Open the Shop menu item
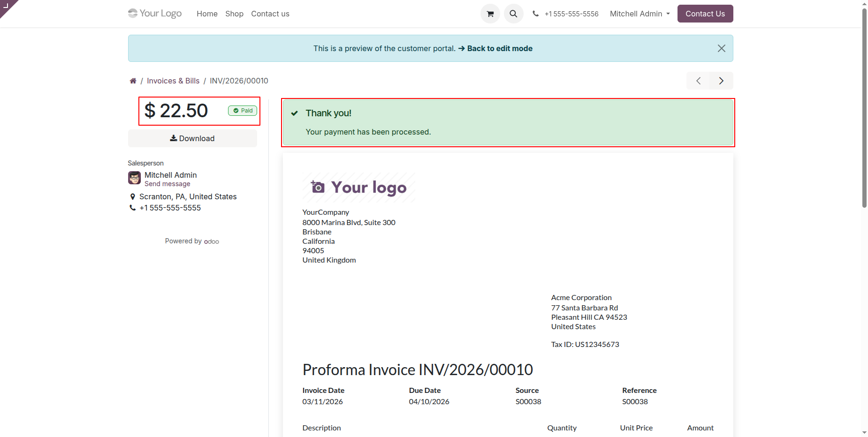This screenshot has width=868, height=437. 234,14
